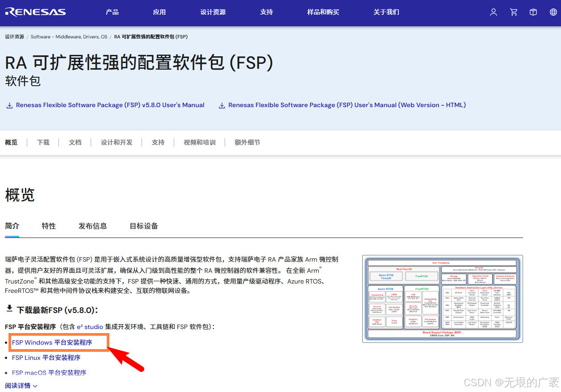Click the Renesas logo
The image size is (561, 392).
coord(35,12)
